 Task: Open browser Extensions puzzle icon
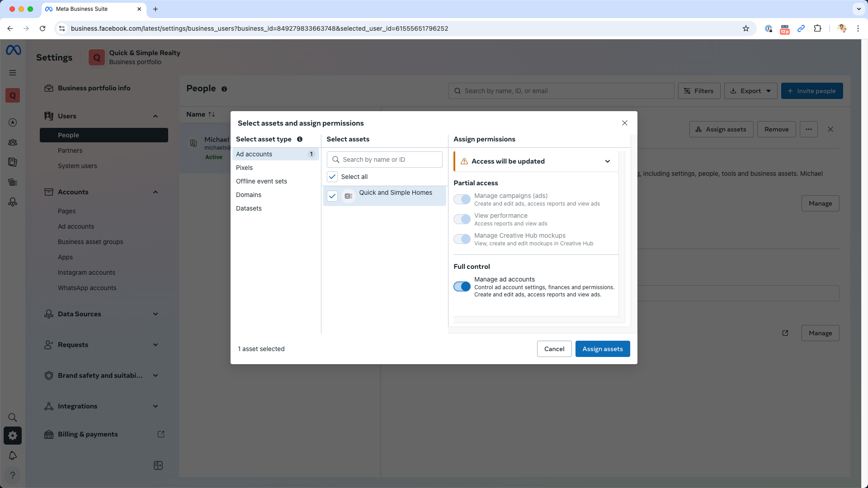click(817, 28)
